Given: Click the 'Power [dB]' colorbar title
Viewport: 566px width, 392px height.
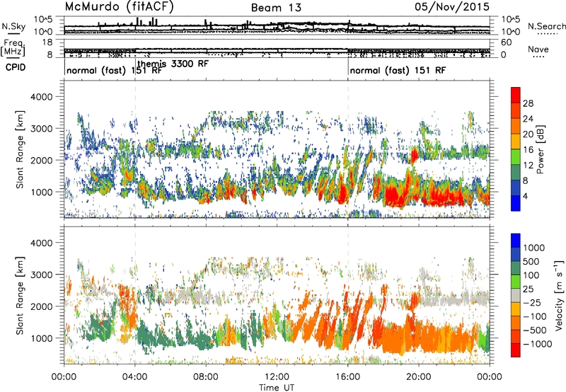Looking at the screenshot, I should pos(541,149).
